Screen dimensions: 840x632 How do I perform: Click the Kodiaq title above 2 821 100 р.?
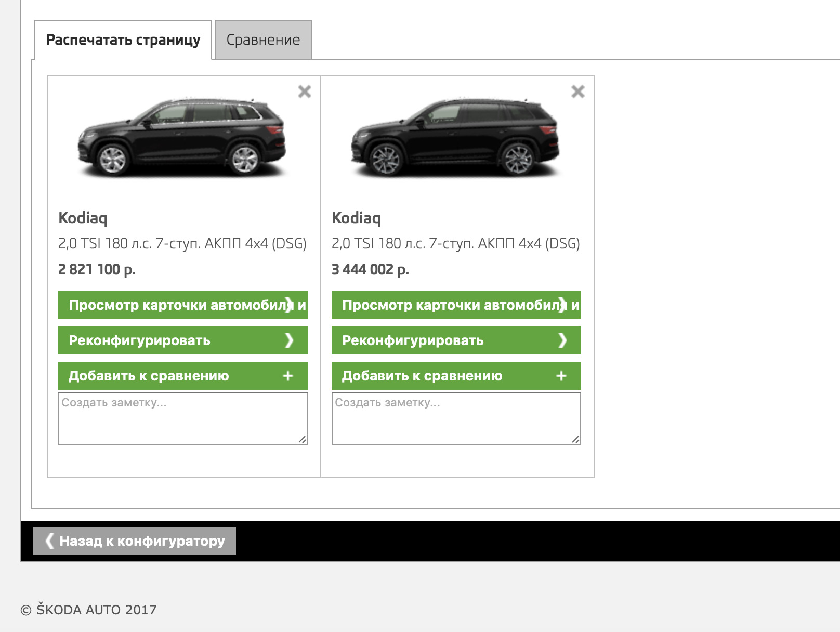[83, 218]
